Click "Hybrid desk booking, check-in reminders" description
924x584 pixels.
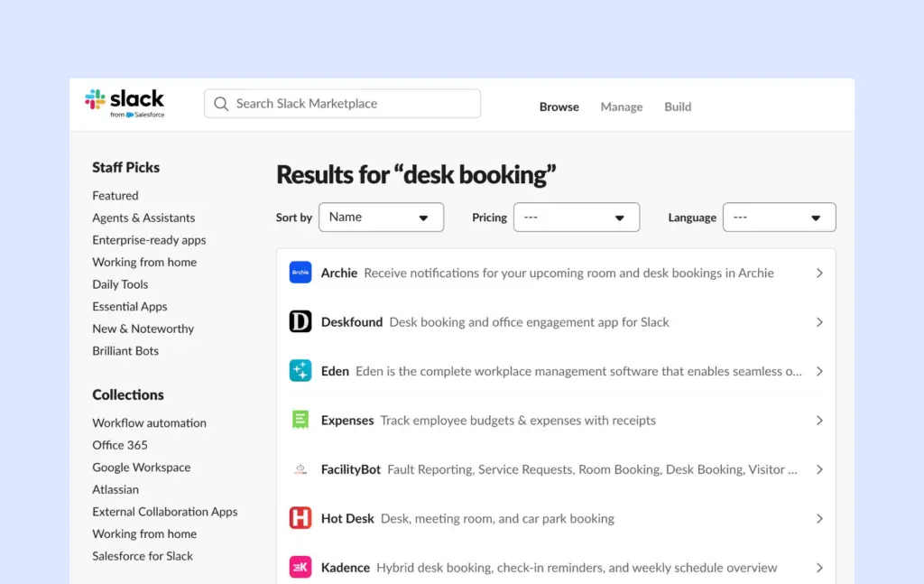coord(577,568)
